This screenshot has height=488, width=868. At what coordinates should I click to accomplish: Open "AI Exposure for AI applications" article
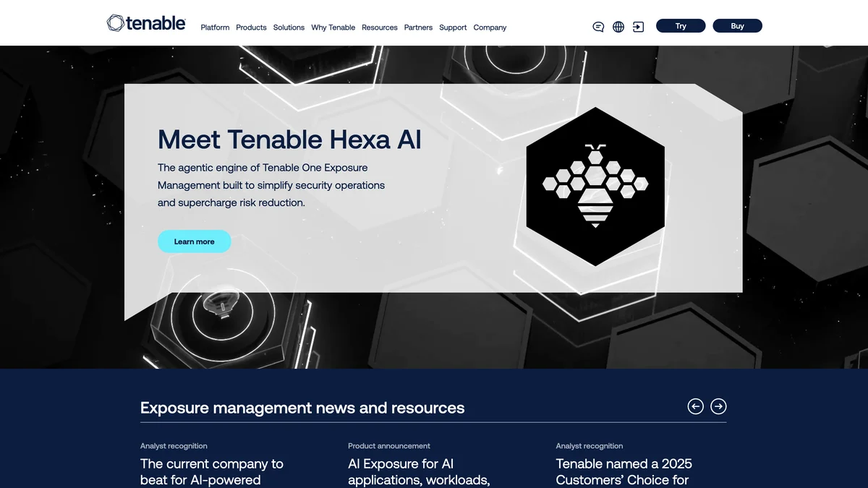(420, 472)
